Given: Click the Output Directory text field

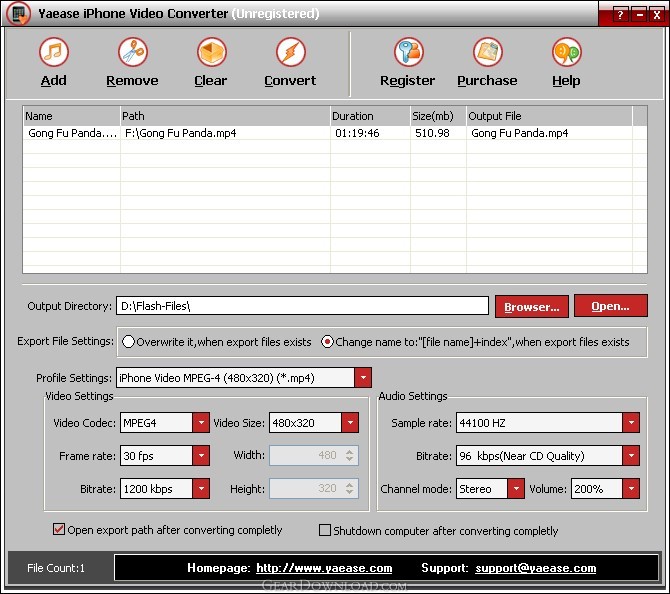Looking at the screenshot, I should (302, 306).
